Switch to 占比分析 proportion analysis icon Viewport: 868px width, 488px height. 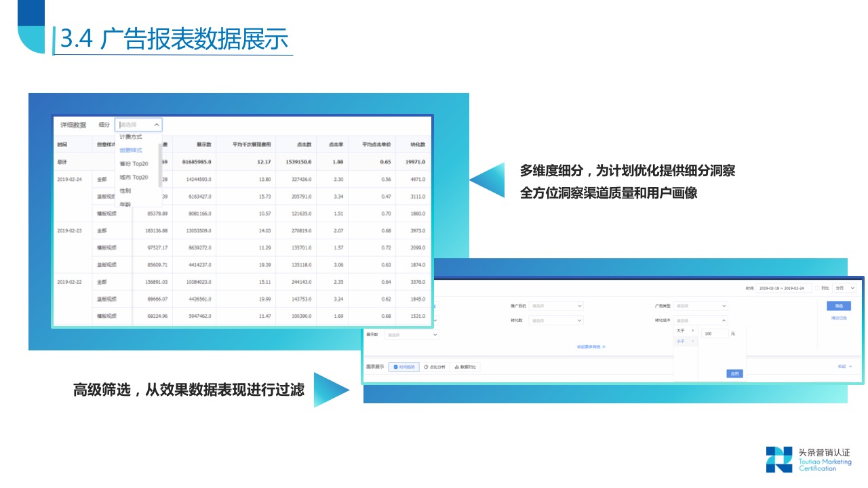[x=435, y=367]
